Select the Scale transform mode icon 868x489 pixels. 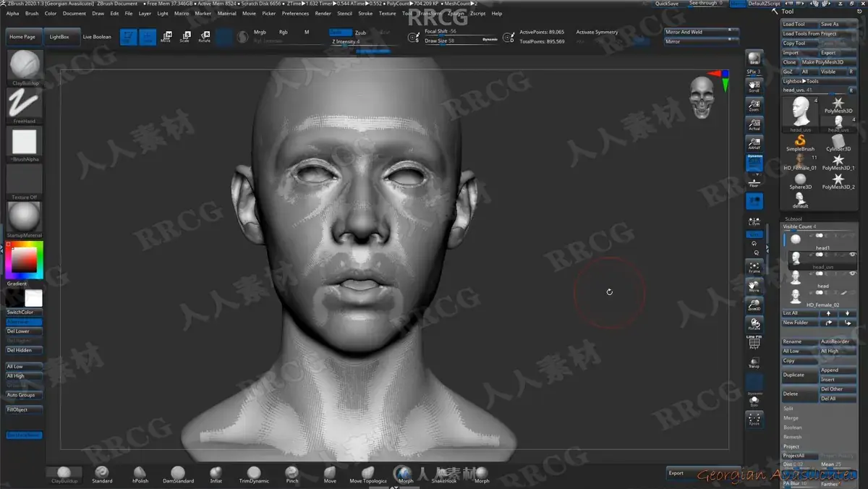point(184,37)
